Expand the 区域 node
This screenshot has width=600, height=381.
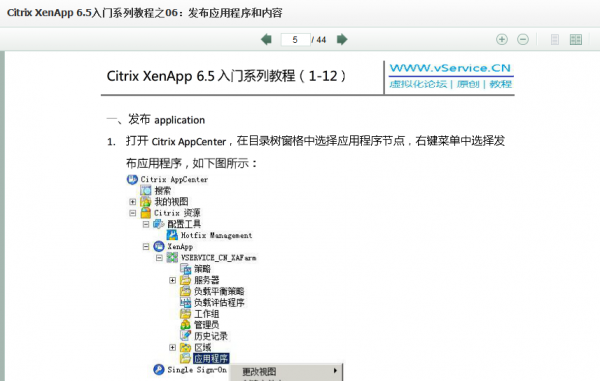click(x=173, y=347)
